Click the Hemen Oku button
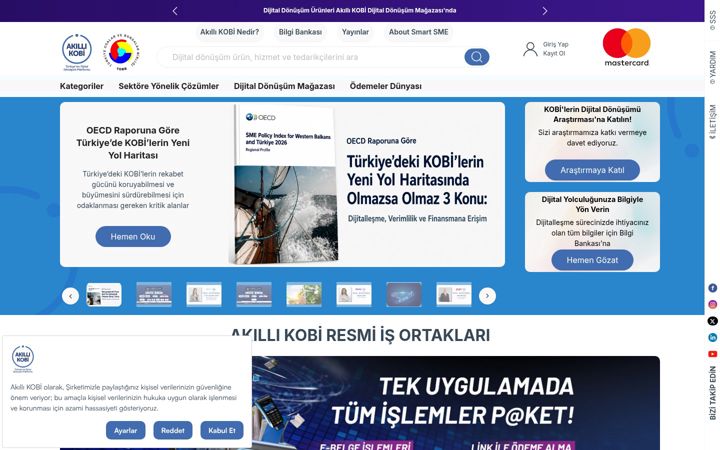720x450 pixels. click(x=133, y=236)
